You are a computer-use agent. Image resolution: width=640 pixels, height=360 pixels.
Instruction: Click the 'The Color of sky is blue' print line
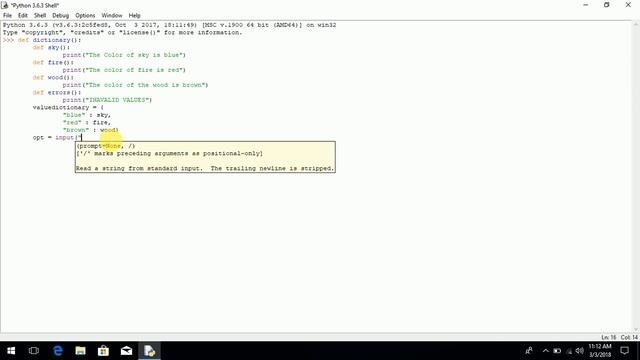(124, 55)
